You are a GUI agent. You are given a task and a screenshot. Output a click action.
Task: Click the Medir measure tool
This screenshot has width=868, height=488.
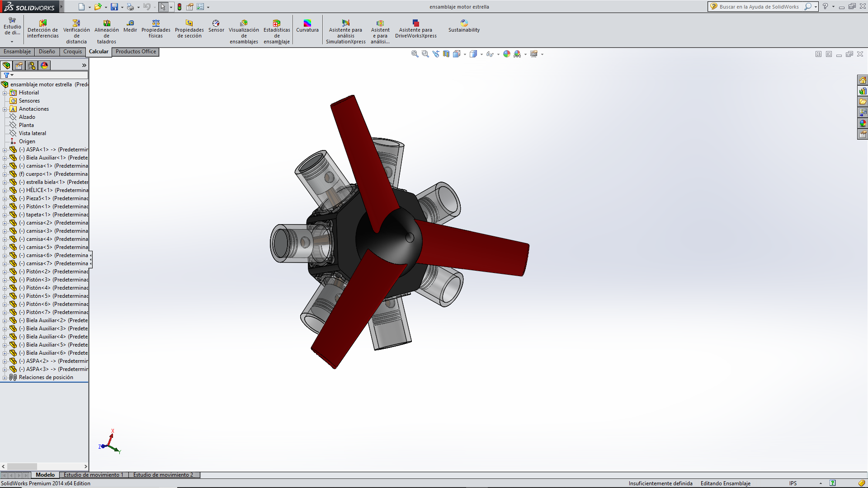[130, 26]
